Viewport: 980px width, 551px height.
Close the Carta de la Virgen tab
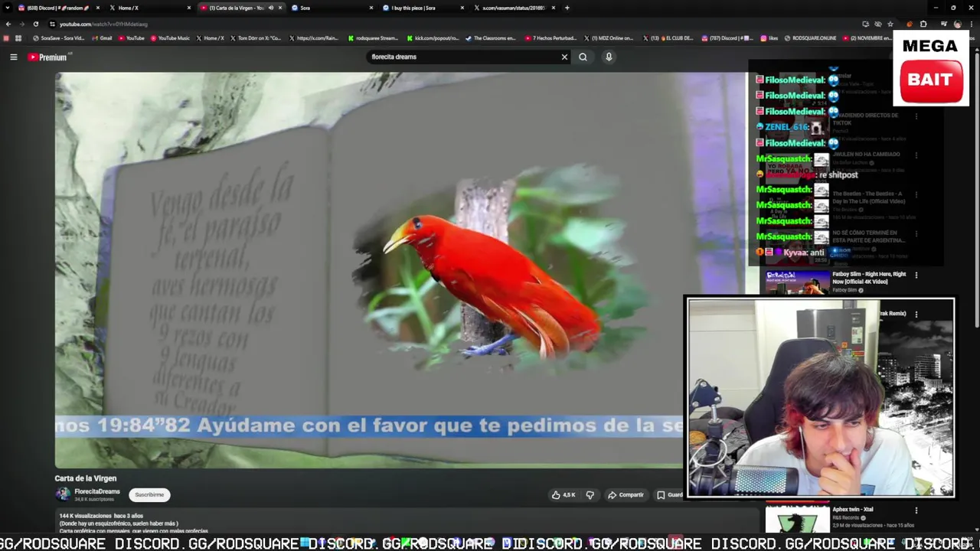pyautogui.click(x=280, y=8)
